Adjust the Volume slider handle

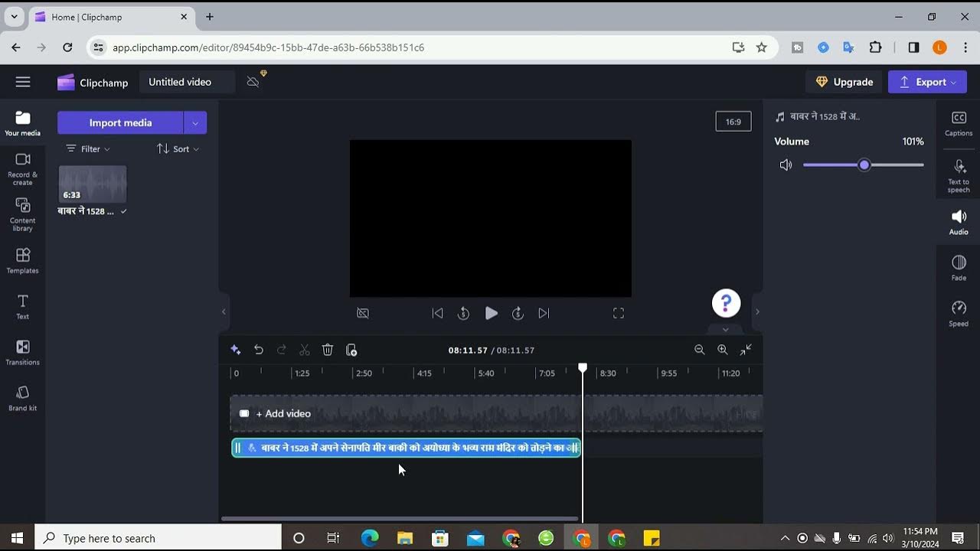click(864, 165)
